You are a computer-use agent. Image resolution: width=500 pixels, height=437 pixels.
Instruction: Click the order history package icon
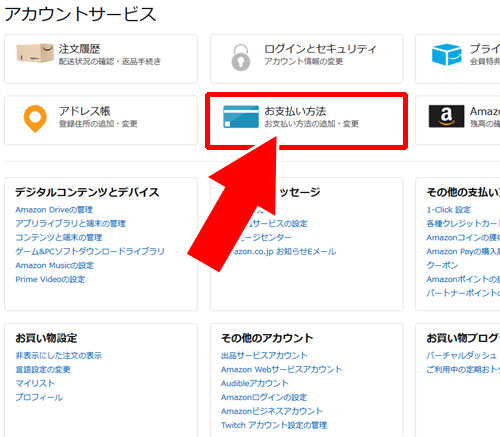click(35, 53)
